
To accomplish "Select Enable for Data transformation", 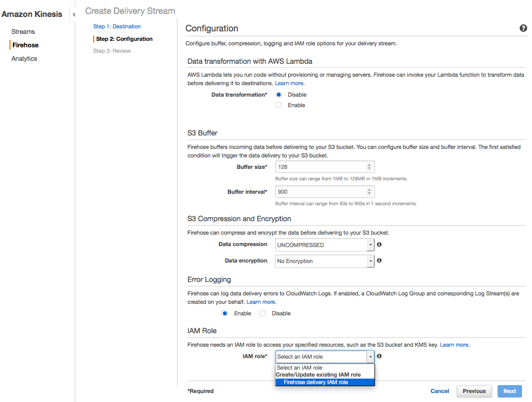I will [x=279, y=105].
